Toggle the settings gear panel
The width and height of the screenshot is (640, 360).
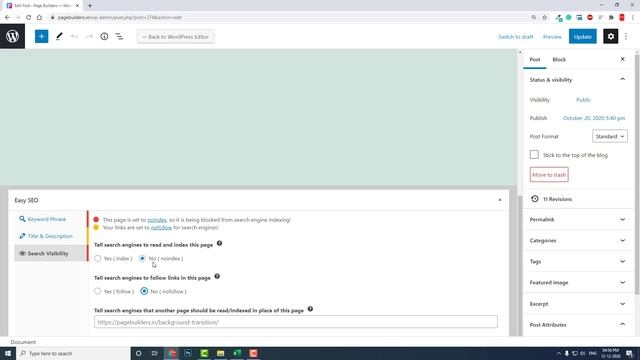pos(611,36)
